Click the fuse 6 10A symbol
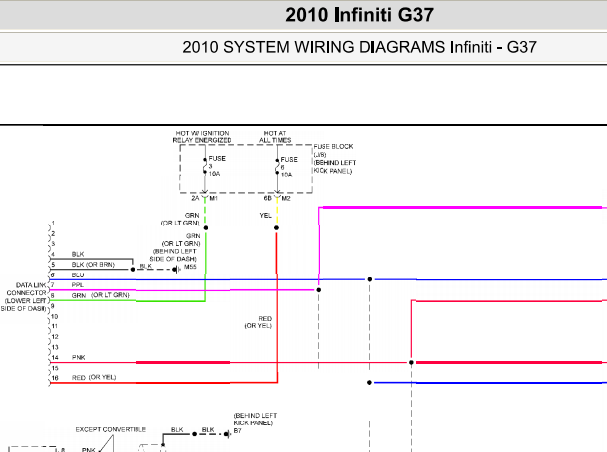This screenshot has width=607, height=452. pos(277,167)
